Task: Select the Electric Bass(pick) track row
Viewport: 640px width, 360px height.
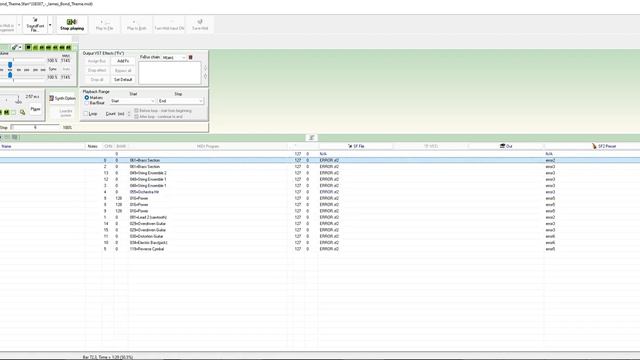Action: click(320, 242)
